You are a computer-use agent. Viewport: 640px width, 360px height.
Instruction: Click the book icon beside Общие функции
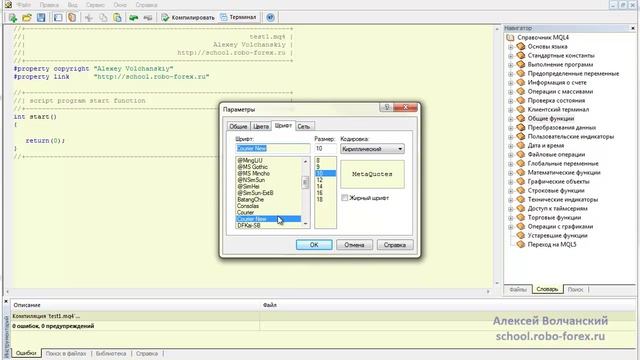tap(520, 118)
